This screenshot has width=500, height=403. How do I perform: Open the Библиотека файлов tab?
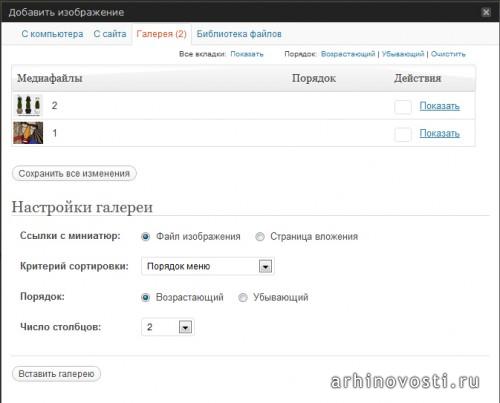click(239, 34)
